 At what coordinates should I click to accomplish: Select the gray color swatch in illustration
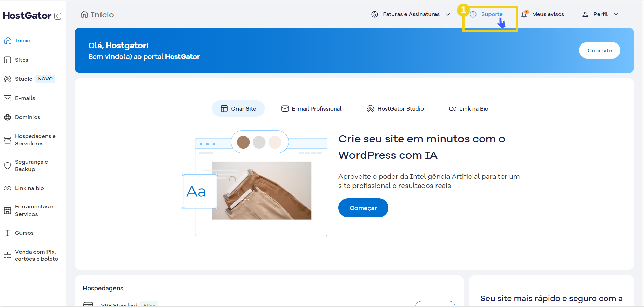pyautogui.click(x=259, y=142)
